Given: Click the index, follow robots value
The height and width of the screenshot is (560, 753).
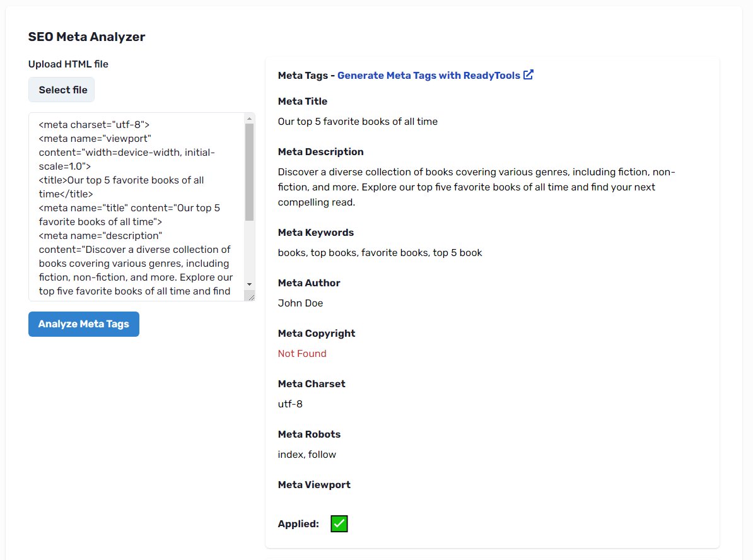Looking at the screenshot, I should point(307,454).
